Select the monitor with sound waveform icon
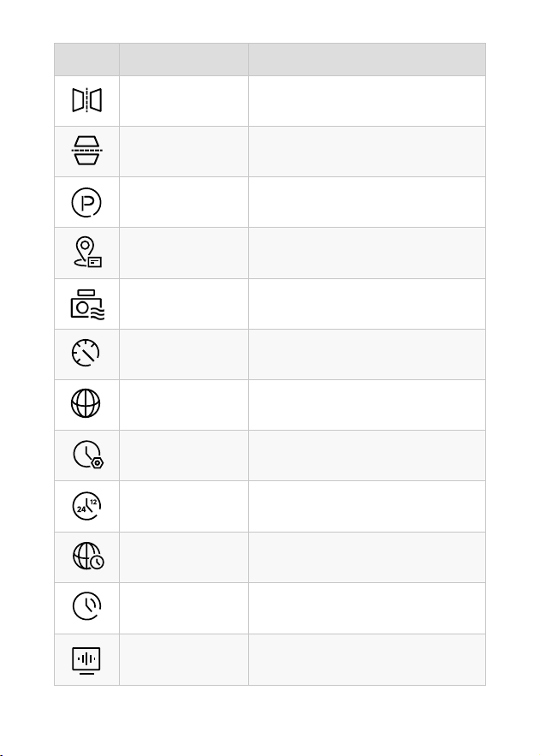The height and width of the screenshot is (756, 540). [x=86, y=660]
